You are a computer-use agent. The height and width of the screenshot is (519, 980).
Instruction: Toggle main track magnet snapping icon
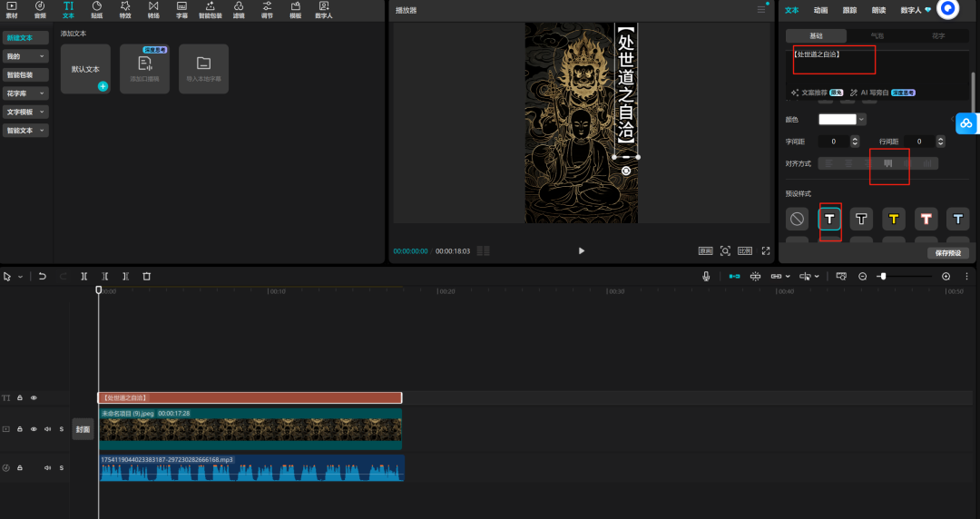734,277
